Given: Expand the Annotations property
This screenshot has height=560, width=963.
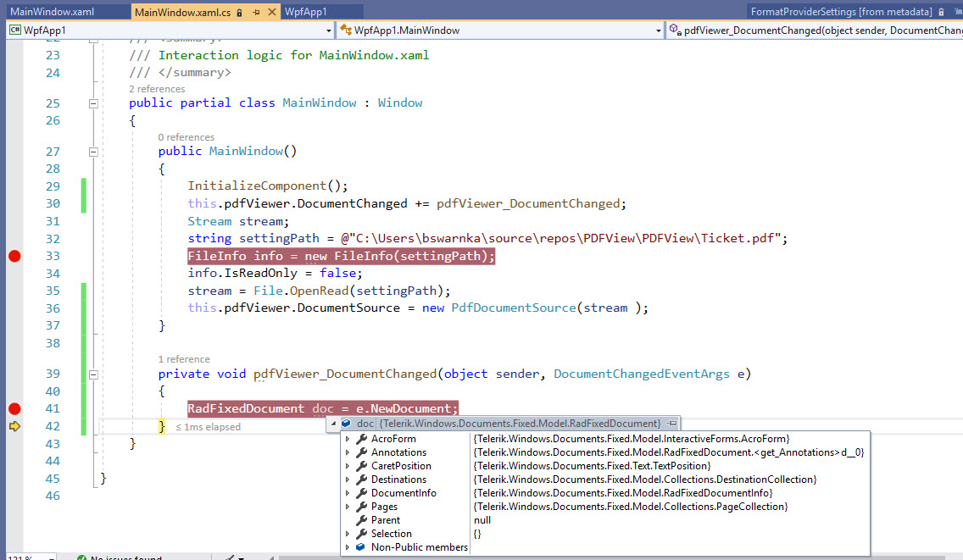Looking at the screenshot, I should tap(348, 452).
